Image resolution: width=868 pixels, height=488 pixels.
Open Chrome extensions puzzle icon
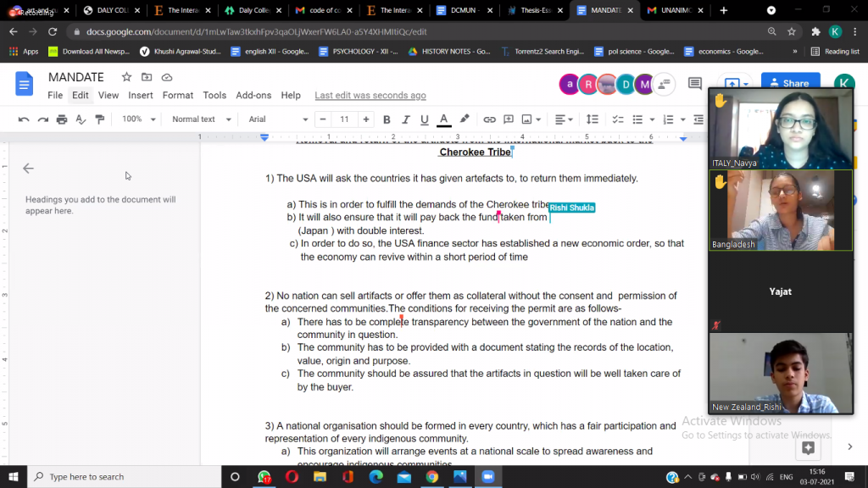coord(815,31)
